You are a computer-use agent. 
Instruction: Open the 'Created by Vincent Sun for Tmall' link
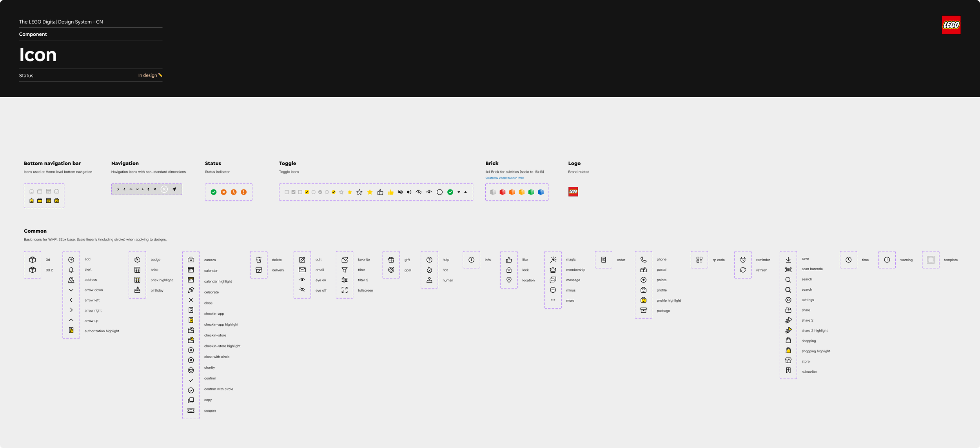(504, 178)
